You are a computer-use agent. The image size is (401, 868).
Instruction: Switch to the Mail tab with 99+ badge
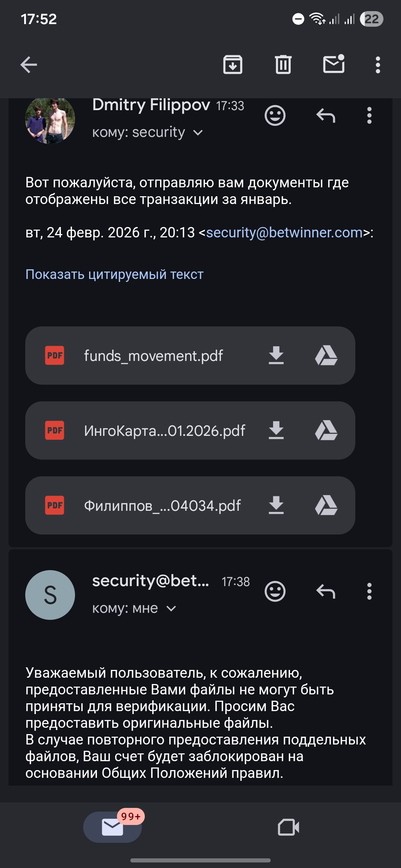(x=113, y=827)
